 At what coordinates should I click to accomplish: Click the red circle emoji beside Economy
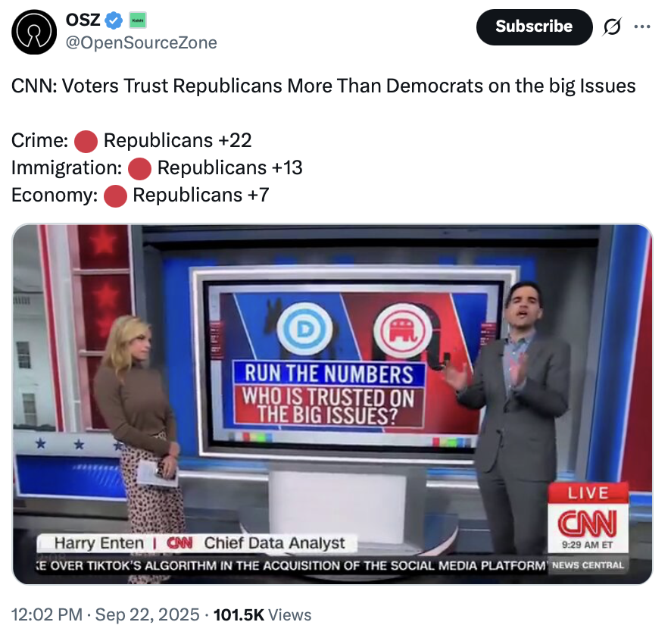[x=116, y=195]
